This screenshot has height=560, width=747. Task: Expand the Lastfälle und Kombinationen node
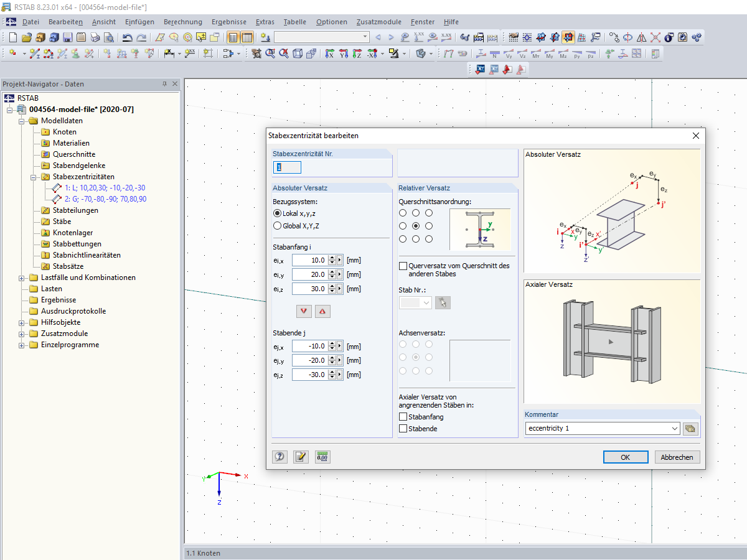(x=22, y=278)
